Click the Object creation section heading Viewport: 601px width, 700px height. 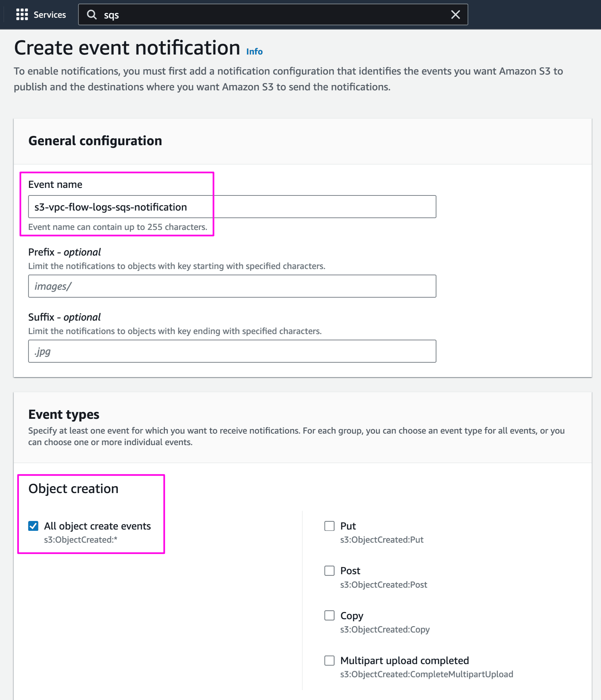click(x=74, y=488)
